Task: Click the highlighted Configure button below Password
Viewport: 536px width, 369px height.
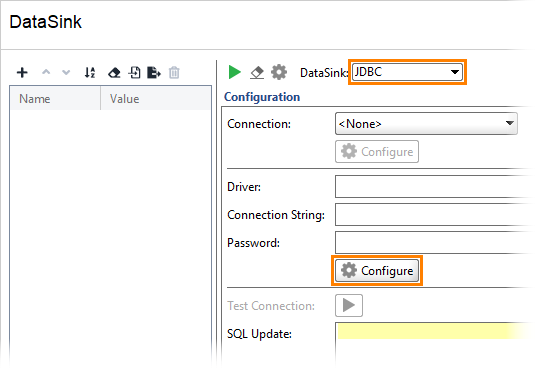Action: pos(377,271)
